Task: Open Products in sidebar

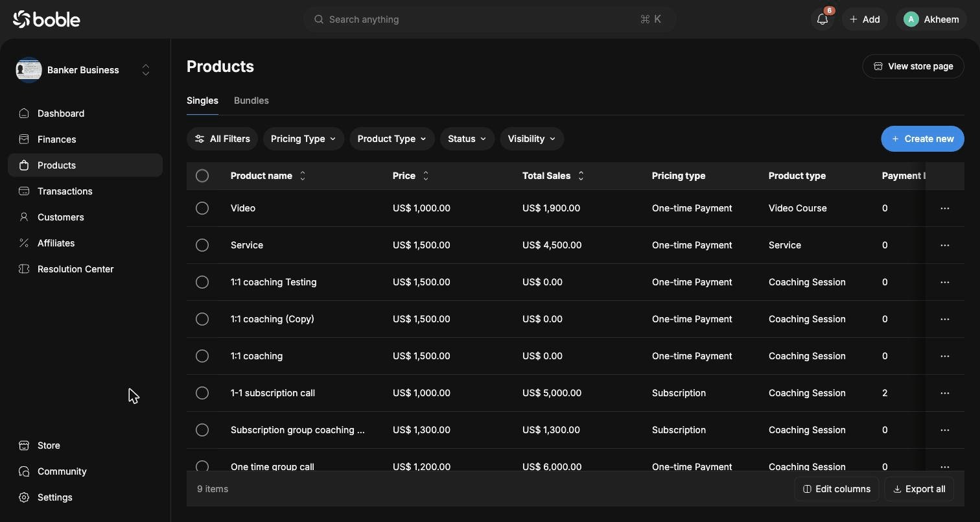Action: (85, 165)
